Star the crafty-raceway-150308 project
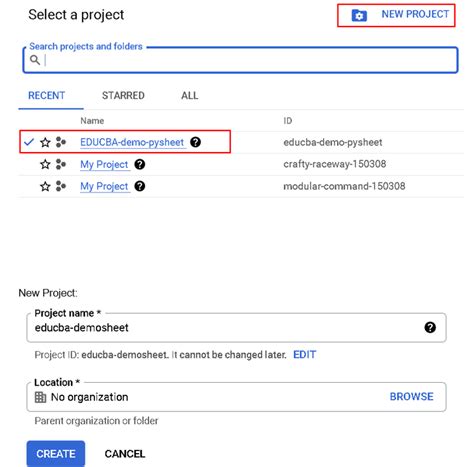 pyautogui.click(x=45, y=164)
